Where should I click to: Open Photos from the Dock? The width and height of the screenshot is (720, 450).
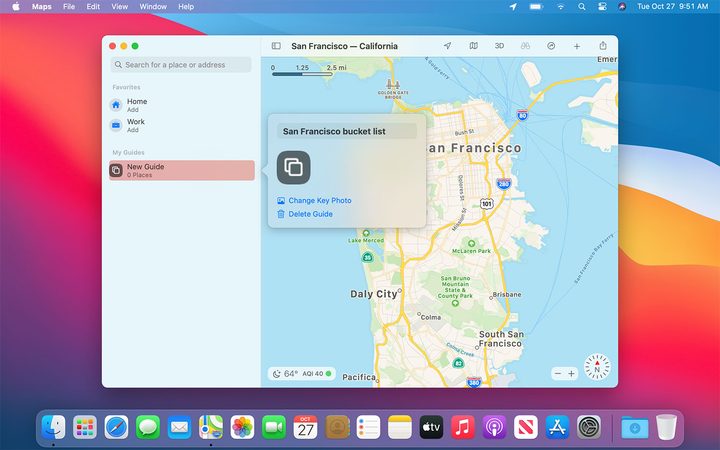242,427
